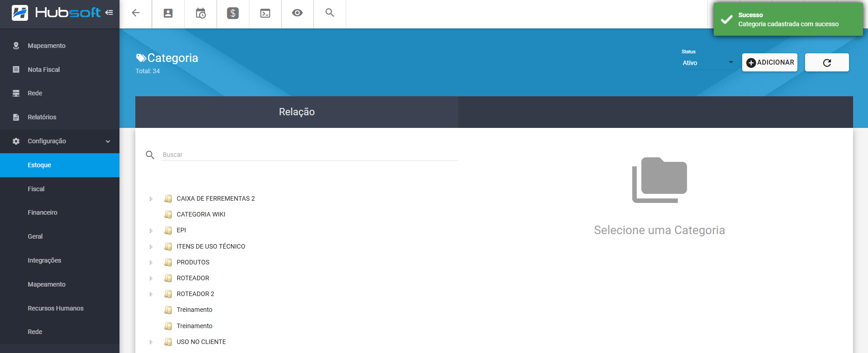868x353 pixels.
Task: Expand the PRODUTOS tree node
Action: [151, 263]
